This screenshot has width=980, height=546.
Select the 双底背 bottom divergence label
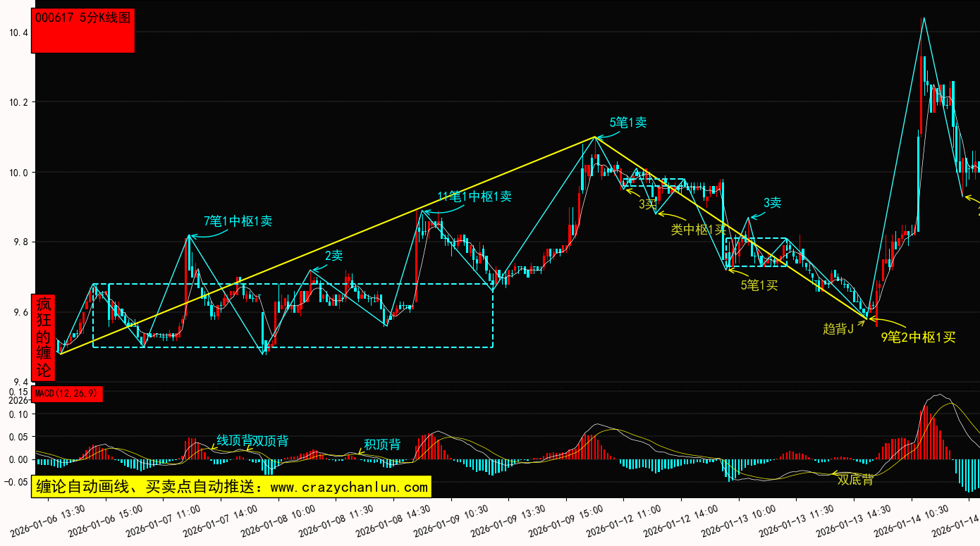click(855, 480)
